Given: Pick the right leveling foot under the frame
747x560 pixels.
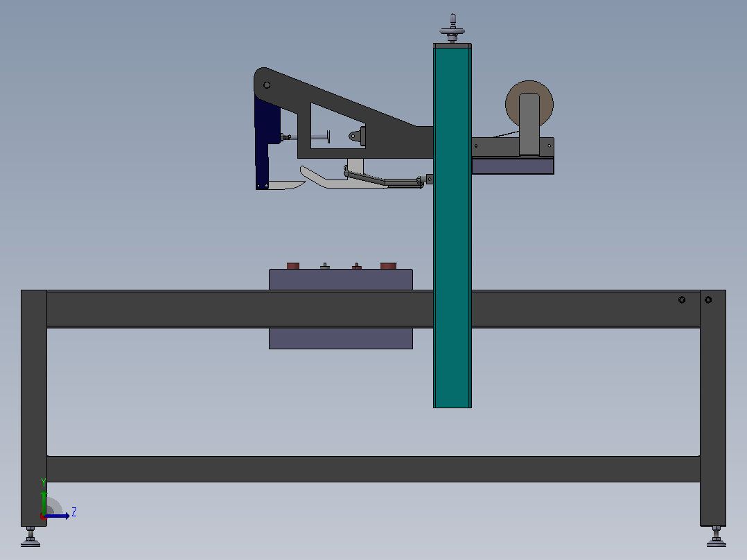Looking at the screenshot, I should coord(716,537).
